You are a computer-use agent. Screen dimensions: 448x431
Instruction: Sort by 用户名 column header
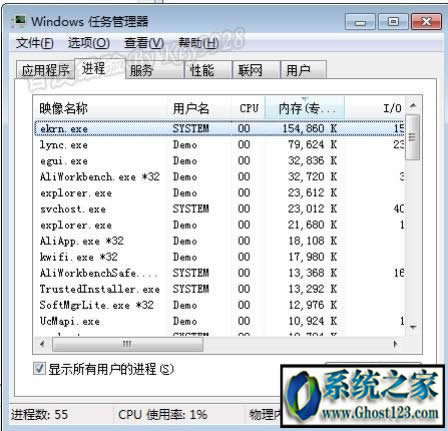(x=199, y=108)
